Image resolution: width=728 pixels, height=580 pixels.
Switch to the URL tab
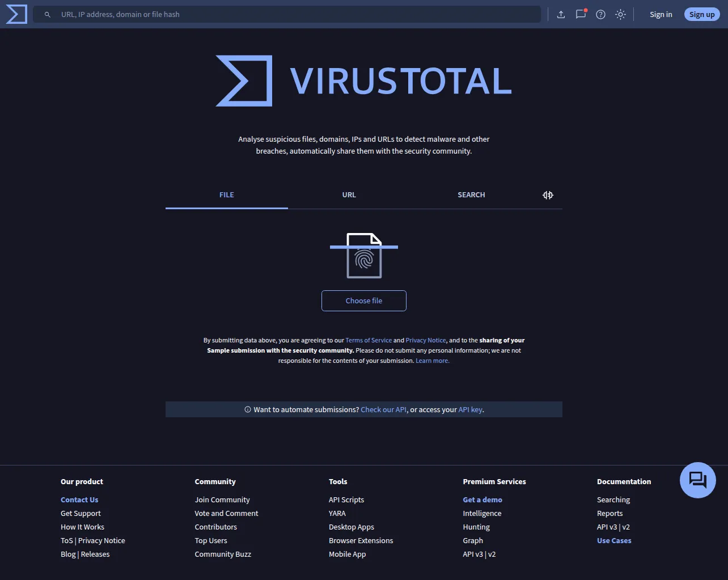(349, 195)
